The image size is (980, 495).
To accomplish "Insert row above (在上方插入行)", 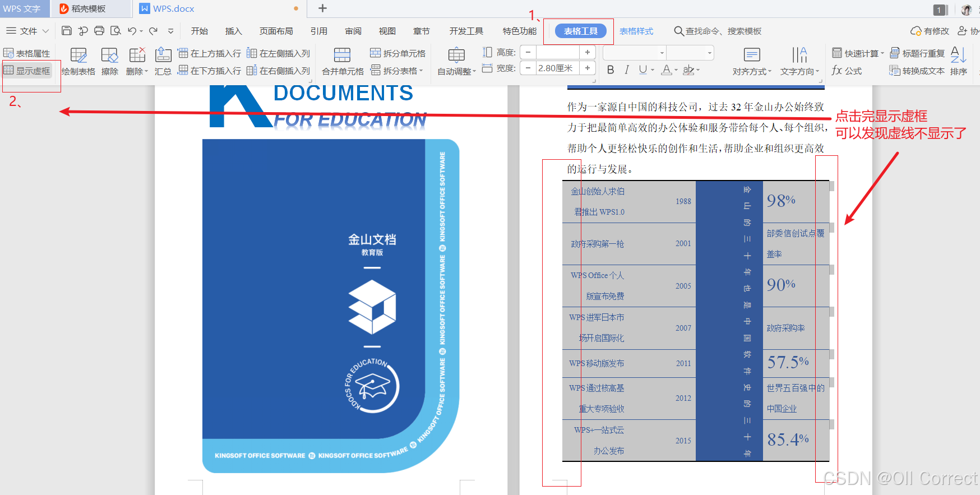I will click(210, 53).
